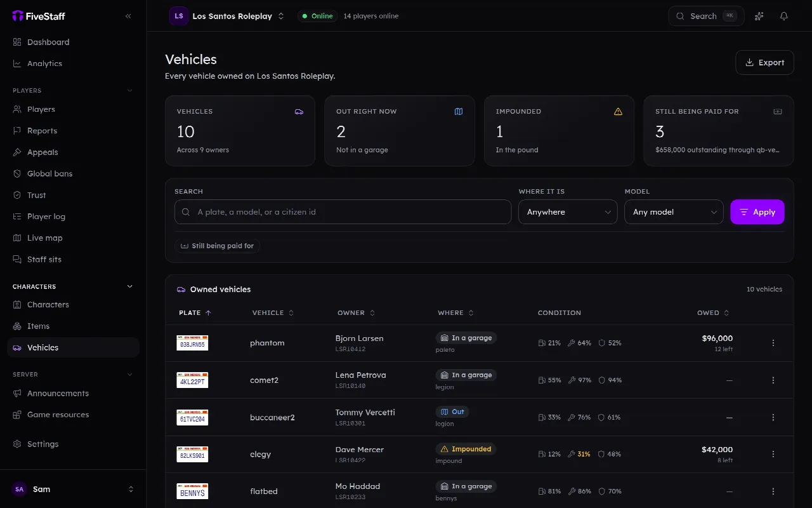
Task: Open row actions menu for comet2
Action: coord(773,380)
